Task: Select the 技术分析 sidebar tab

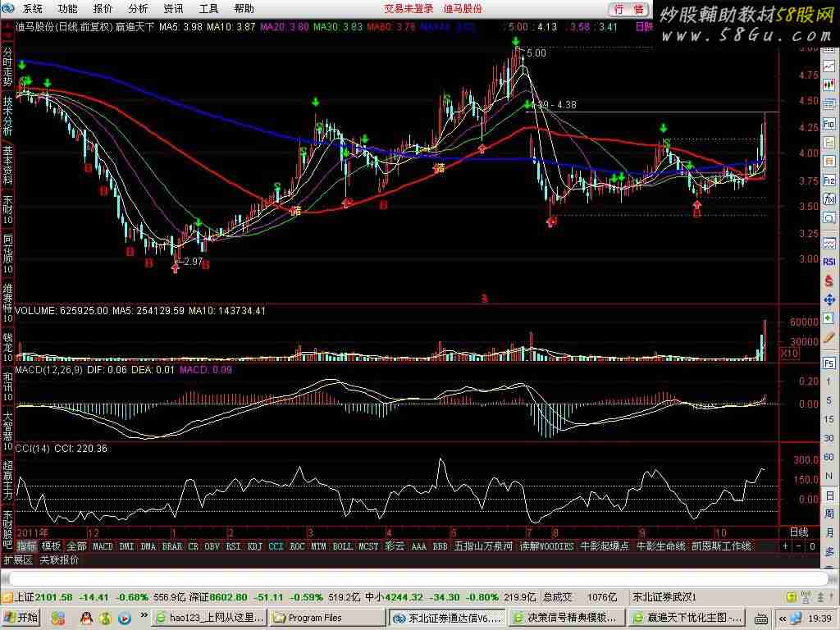Action: [7, 116]
